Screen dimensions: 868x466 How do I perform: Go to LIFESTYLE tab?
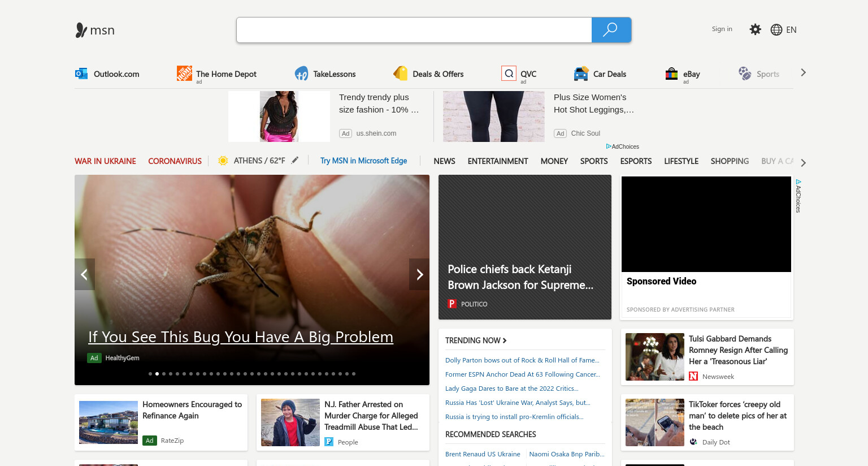681,161
